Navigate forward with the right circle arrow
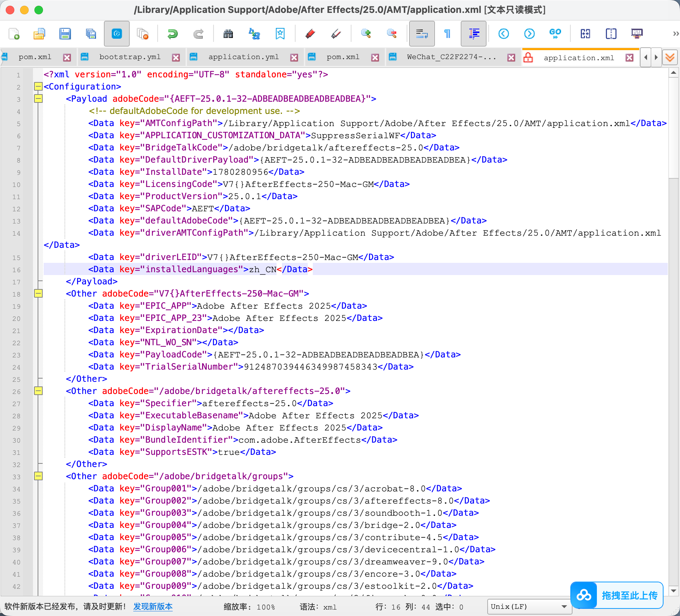The width and height of the screenshot is (680, 616). click(530, 34)
